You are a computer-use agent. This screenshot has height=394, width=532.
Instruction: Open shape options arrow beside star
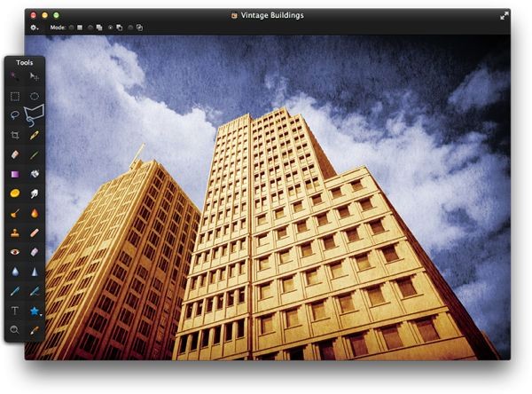(41, 315)
